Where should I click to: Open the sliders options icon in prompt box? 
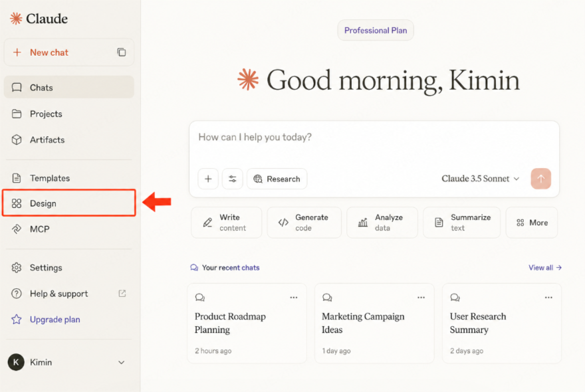click(233, 179)
